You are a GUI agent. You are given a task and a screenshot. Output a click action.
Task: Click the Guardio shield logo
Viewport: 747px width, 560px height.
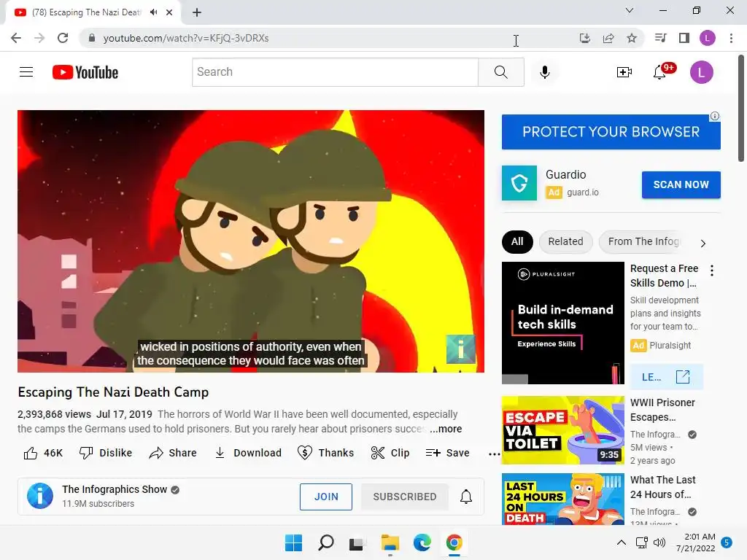pos(519,183)
